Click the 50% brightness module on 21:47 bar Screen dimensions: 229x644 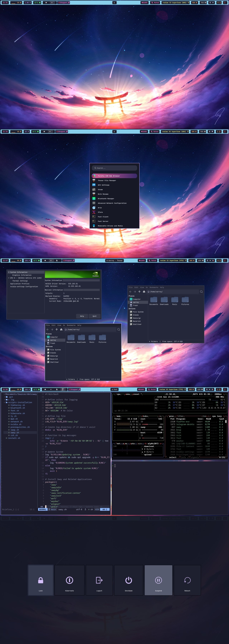[x=192, y=261]
